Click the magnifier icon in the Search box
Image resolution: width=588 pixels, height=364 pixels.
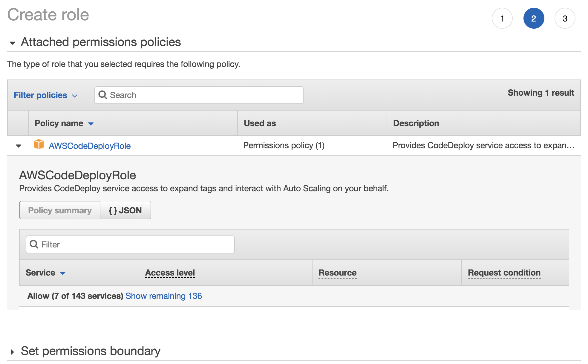coord(103,95)
